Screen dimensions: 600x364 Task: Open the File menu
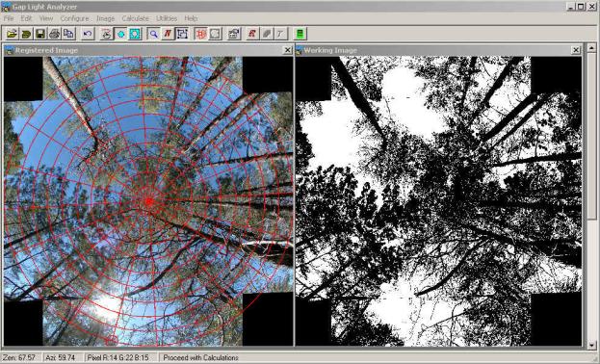(9, 18)
